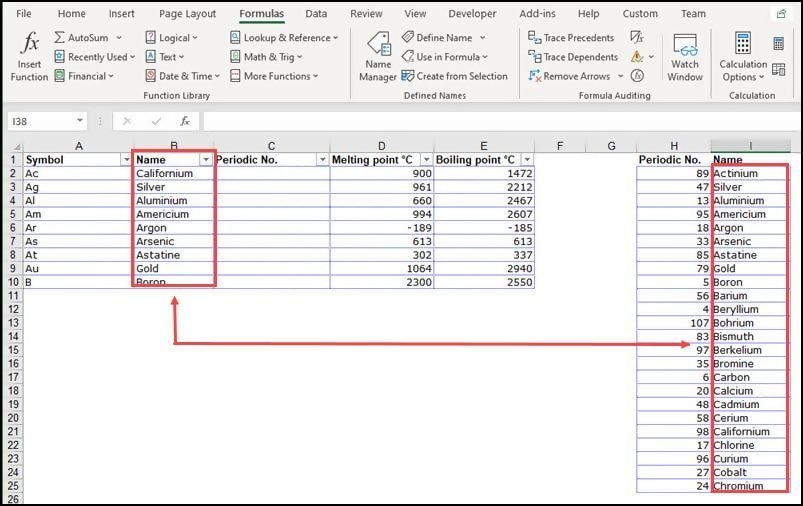The height and width of the screenshot is (506, 803).
Task: Open the Name Manager
Action: coord(378,56)
